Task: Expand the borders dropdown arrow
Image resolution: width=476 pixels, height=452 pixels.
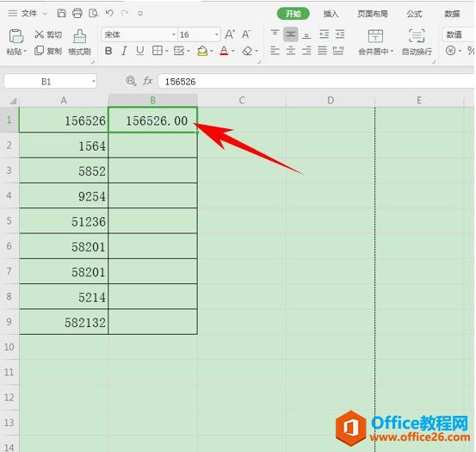Action: click(x=167, y=51)
